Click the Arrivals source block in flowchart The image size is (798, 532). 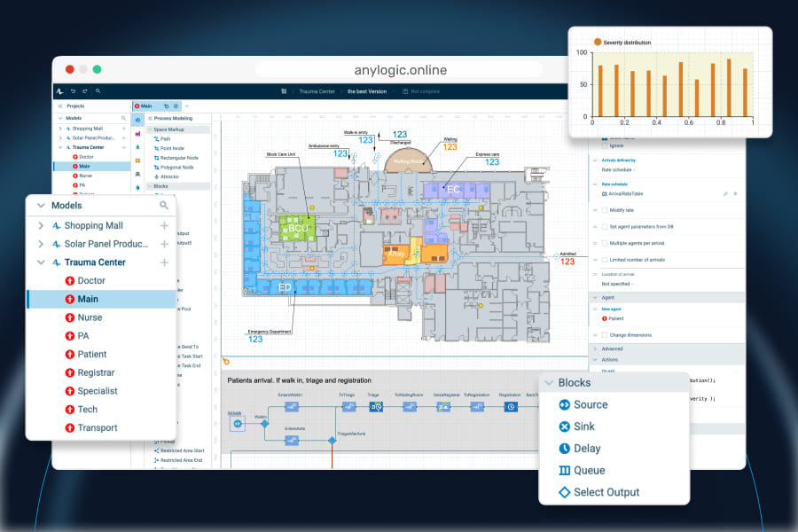point(237,423)
